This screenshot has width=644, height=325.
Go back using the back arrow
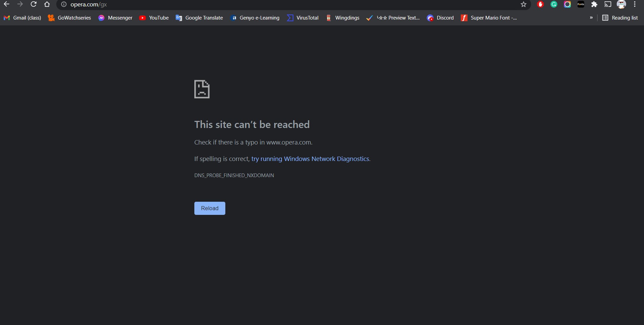pos(7,4)
